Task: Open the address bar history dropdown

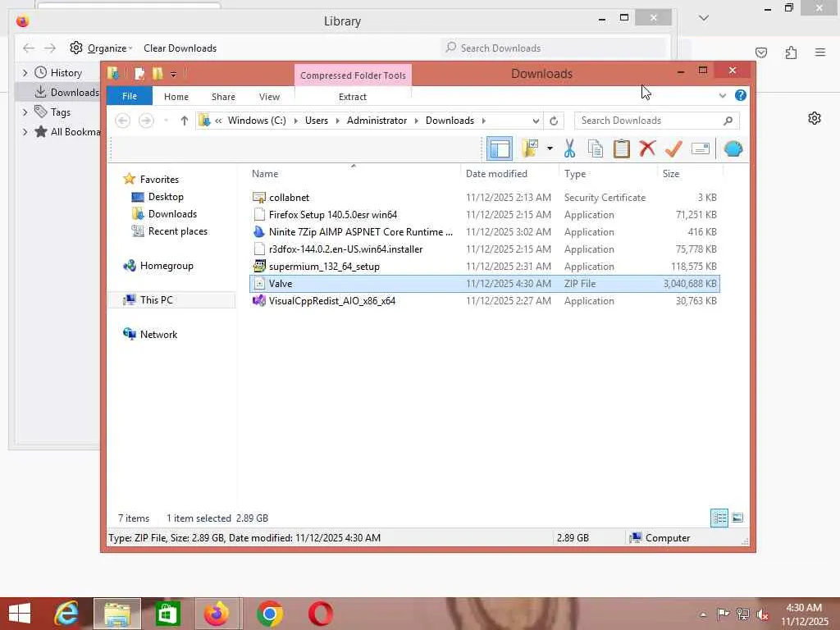Action: [x=535, y=121]
